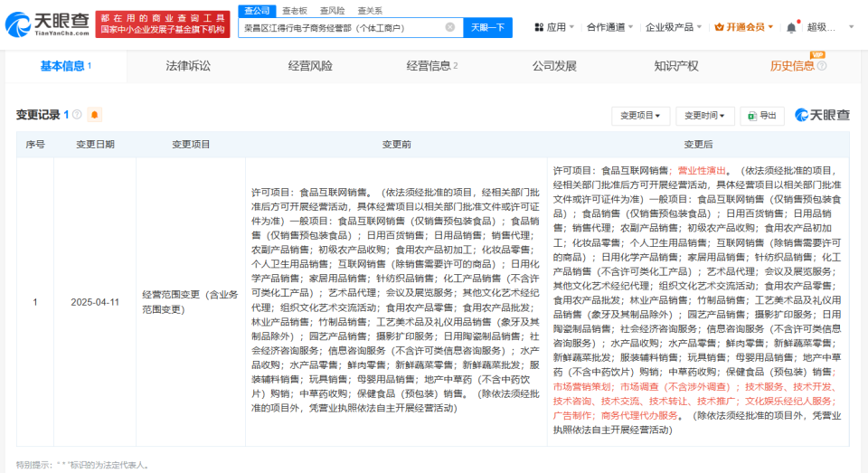Click the Excel icon on the 导出 button

[x=751, y=116]
